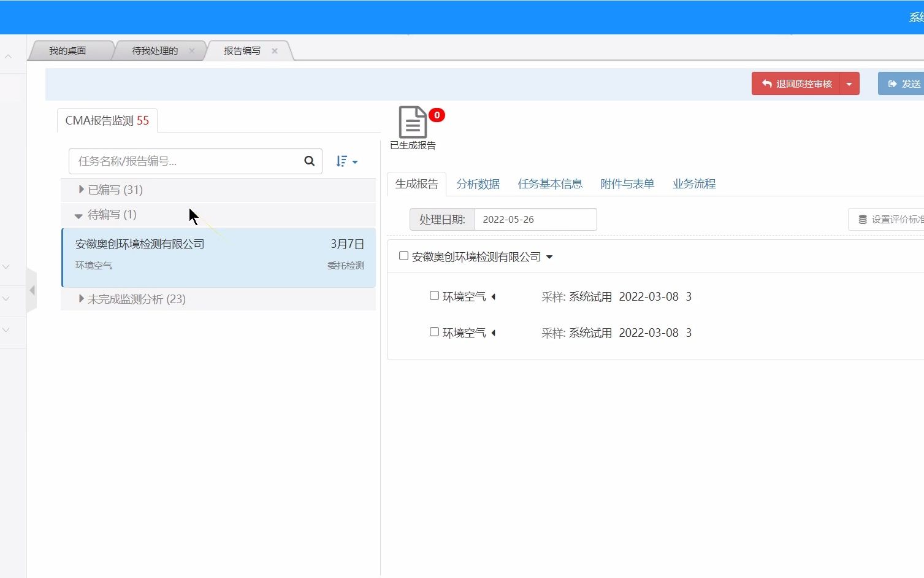Expand the 未完成监测分析 (23) group
The width and height of the screenshot is (924, 578).
coord(218,299)
